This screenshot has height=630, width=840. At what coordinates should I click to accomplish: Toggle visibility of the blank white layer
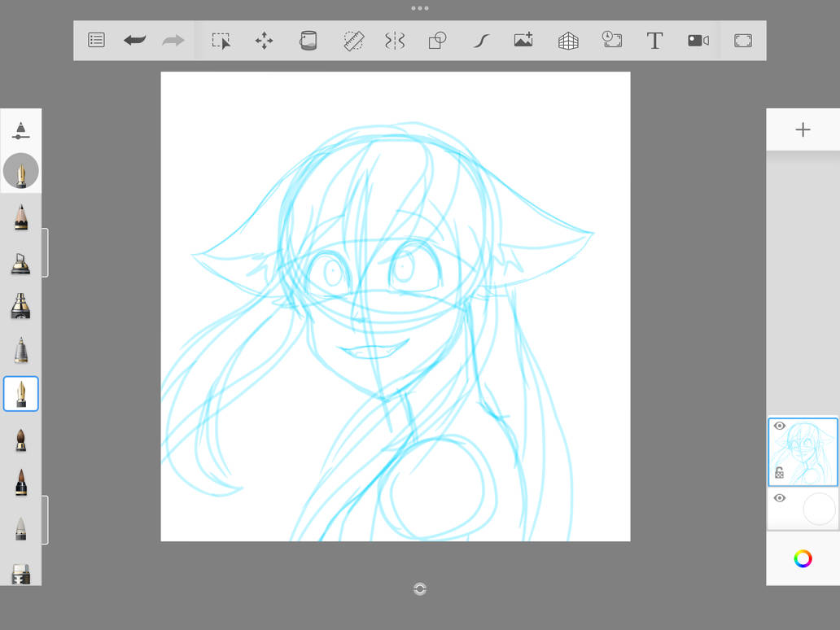779,497
